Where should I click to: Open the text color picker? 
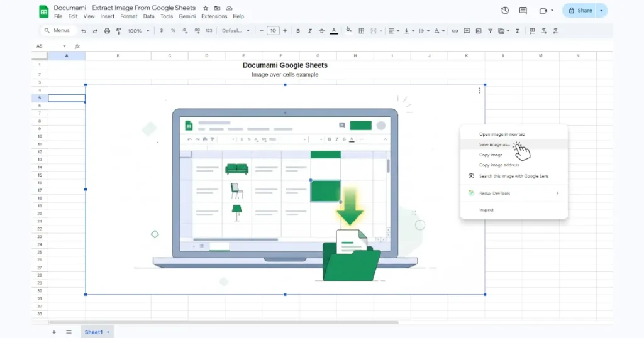[x=334, y=31]
